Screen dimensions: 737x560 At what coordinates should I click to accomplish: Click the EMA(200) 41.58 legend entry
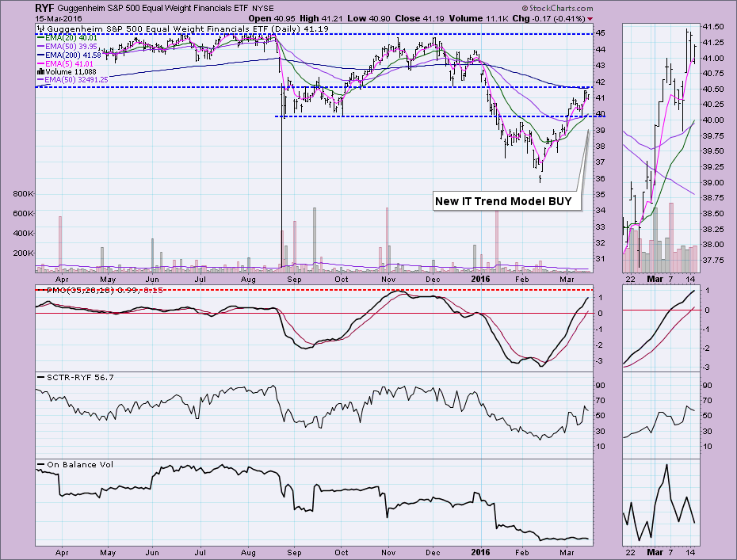pyautogui.click(x=69, y=55)
